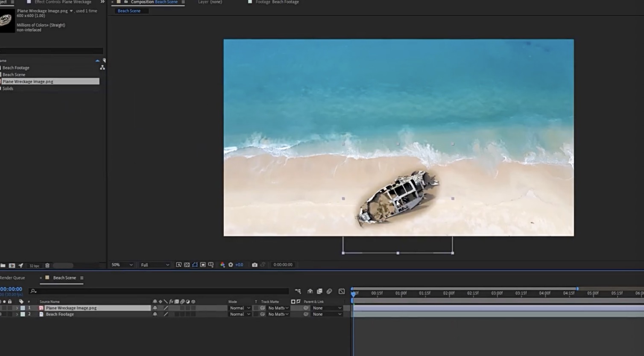This screenshot has height=356, width=644.
Task: Click the Graph Editor icon in the timeline
Action: coord(342,291)
